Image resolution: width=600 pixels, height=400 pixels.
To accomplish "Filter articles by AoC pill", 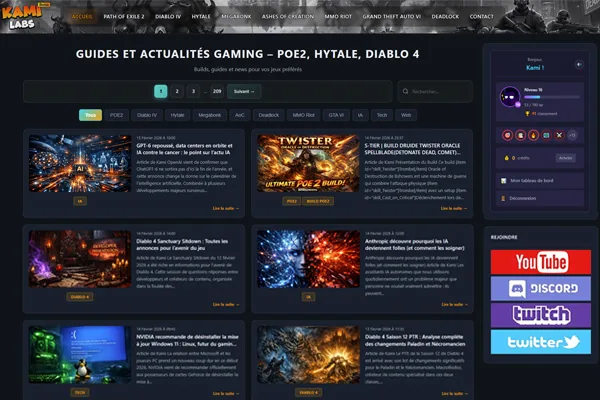I will (x=240, y=115).
